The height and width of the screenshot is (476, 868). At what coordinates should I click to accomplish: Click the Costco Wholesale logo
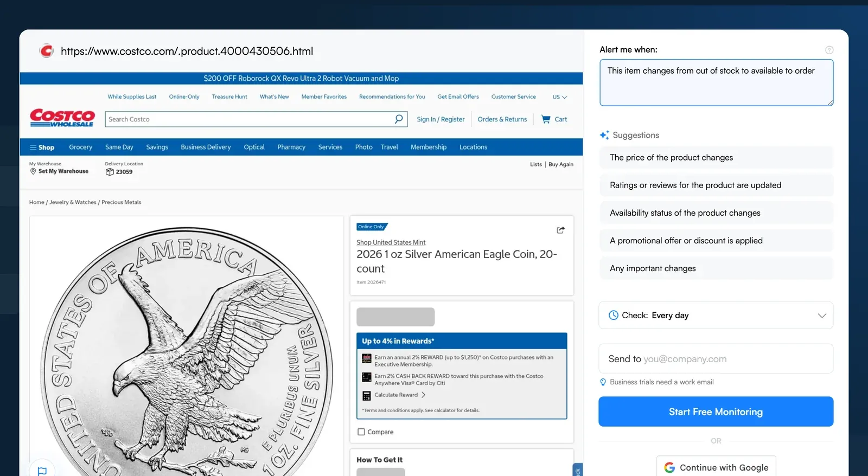pyautogui.click(x=62, y=118)
